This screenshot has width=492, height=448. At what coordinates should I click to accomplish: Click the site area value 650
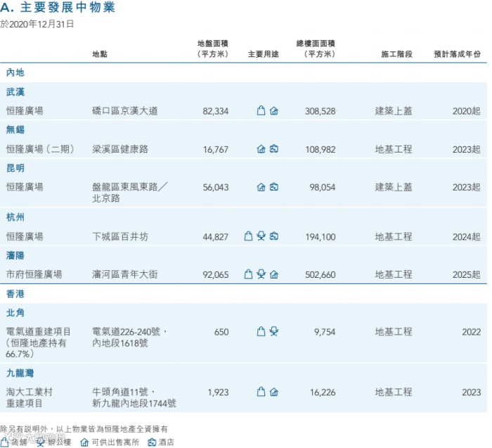pyautogui.click(x=221, y=332)
